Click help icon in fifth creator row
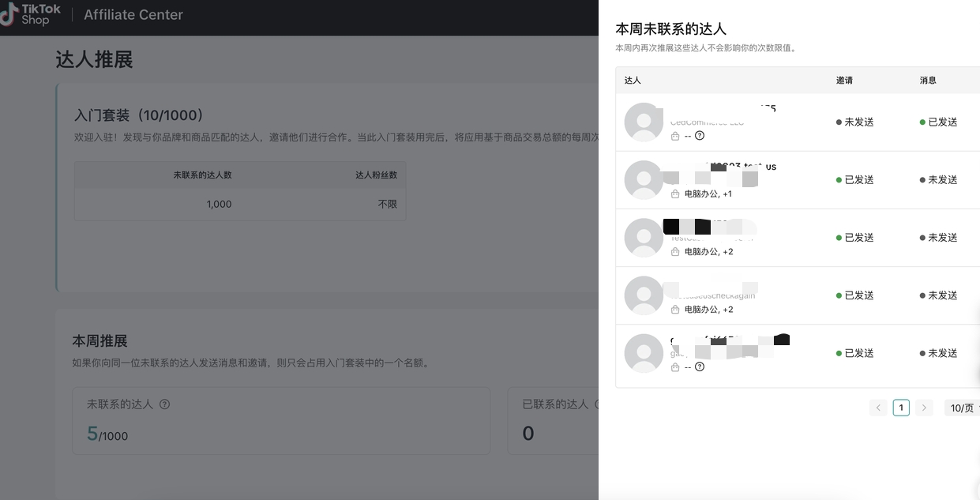This screenshot has width=980, height=500. pyautogui.click(x=700, y=367)
